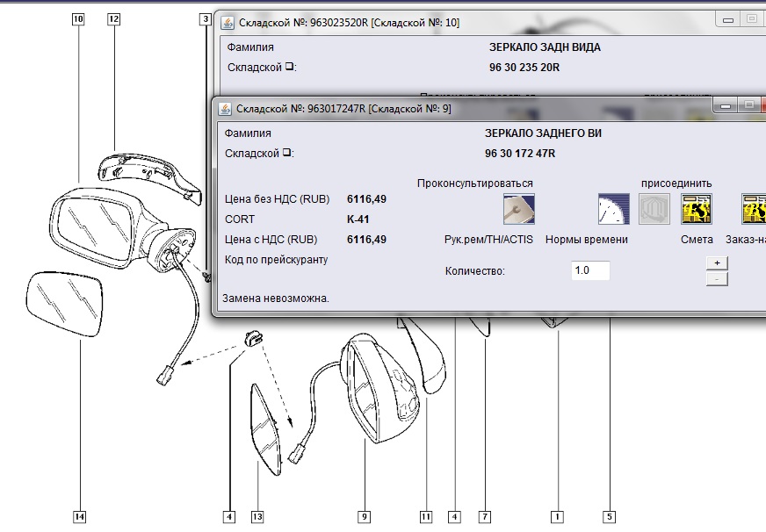Select part callout number 13 at bottom

257,516
